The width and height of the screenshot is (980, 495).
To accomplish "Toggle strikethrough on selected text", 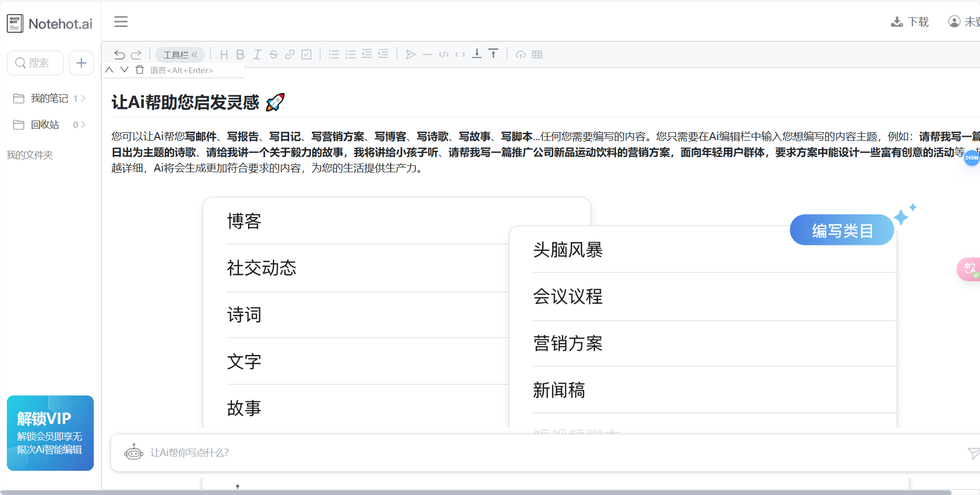I will click(x=273, y=54).
